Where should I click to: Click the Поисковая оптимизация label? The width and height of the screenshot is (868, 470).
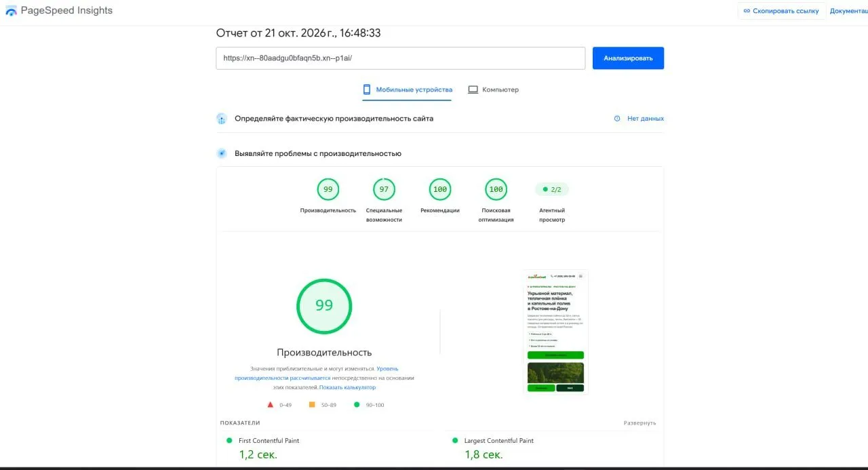(496, 215)
